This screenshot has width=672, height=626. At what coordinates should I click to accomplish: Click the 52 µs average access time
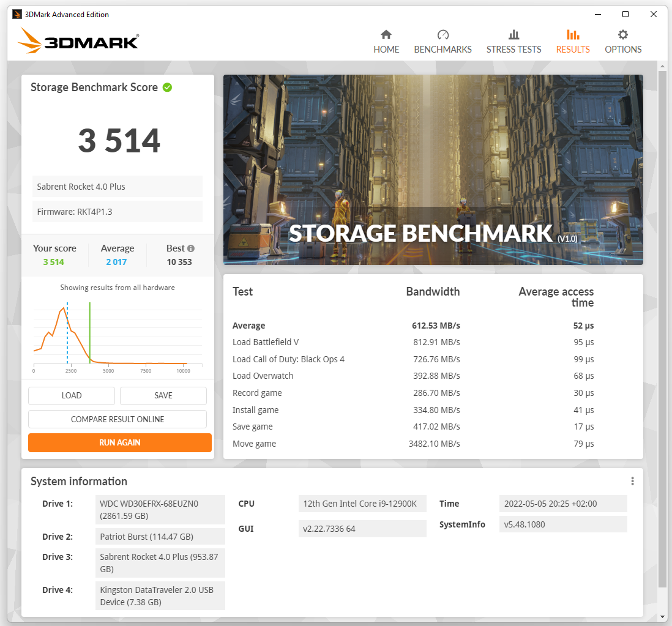(x=583, y=326)
